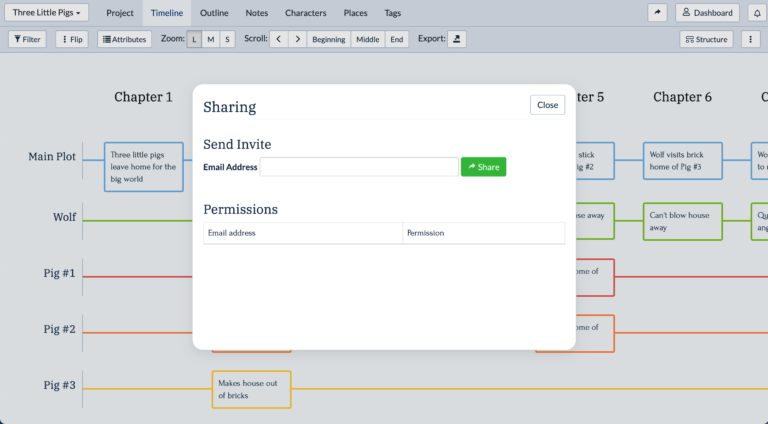Set zoom to Medium (M)
This screenshot has height=424, width=768.
(211, 39)
